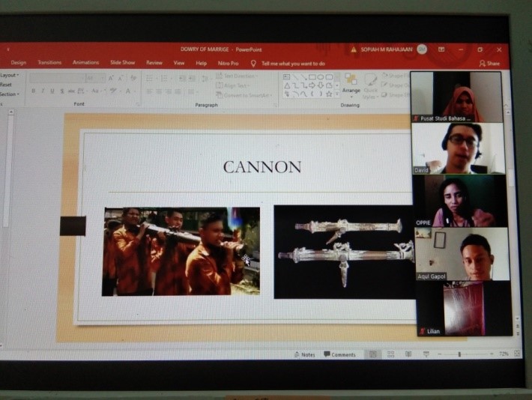Open the Nitro Pro ribbon tab

tap(228, 64)
